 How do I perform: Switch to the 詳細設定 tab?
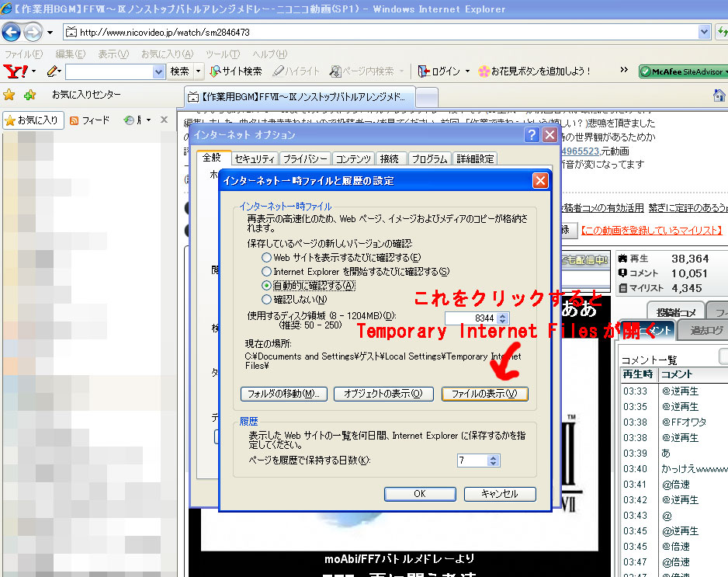click(x=475, y=159)
